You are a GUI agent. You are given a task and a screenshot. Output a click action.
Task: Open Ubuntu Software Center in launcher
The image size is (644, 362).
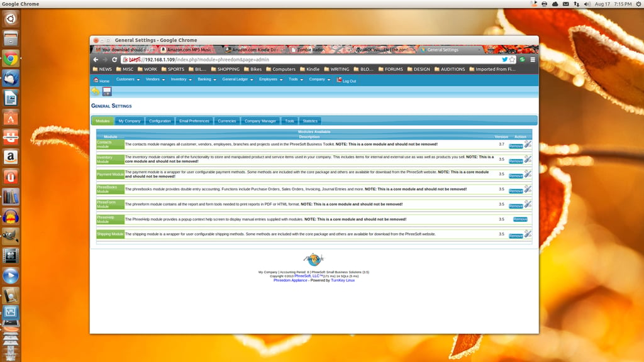coord(11,118)
